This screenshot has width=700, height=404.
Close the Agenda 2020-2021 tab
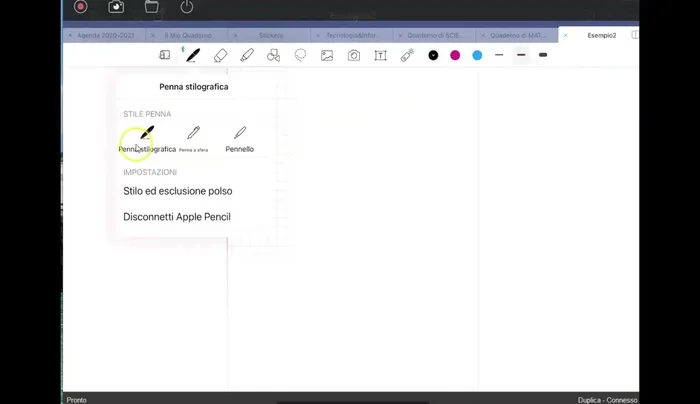tap(70, 35)
